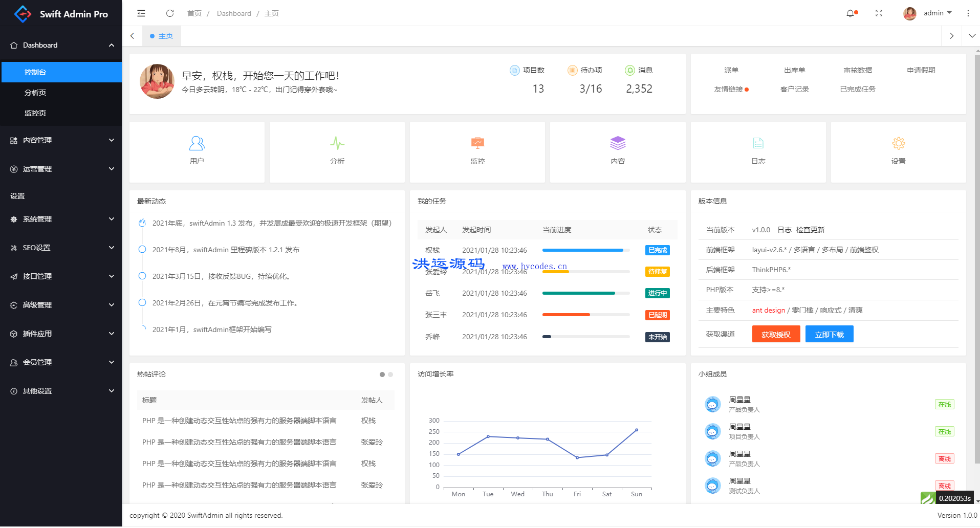Click 权栈 task progress bar
This screenshot has width=980, height=528.
[x=586, y=250]
